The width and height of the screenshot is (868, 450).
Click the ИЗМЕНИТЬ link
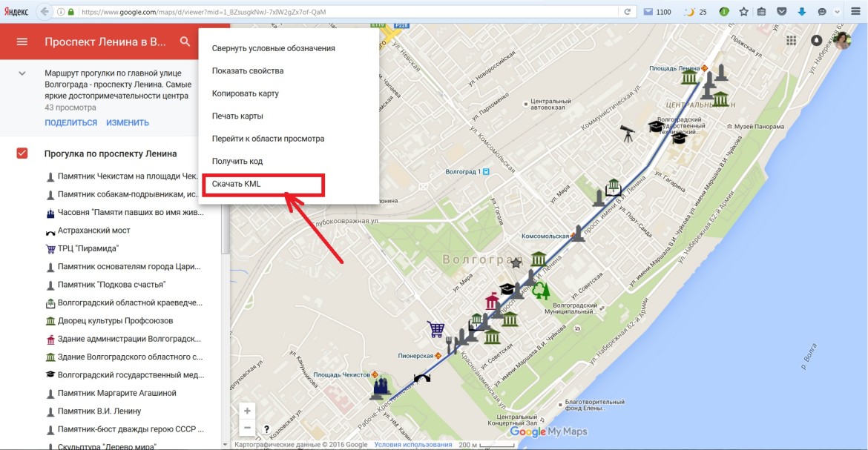128,123
